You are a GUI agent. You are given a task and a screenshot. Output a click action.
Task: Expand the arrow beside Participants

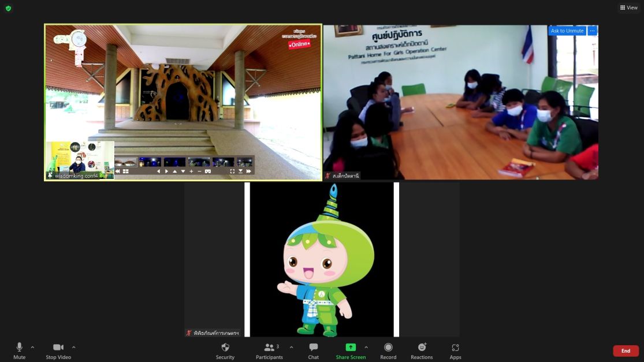(x=291, y=347)
